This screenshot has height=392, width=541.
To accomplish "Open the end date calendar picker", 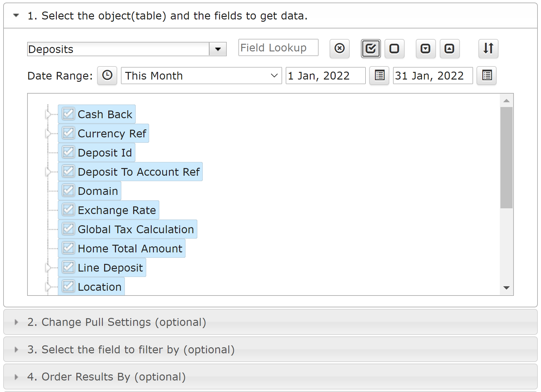I will coord(486,75).
